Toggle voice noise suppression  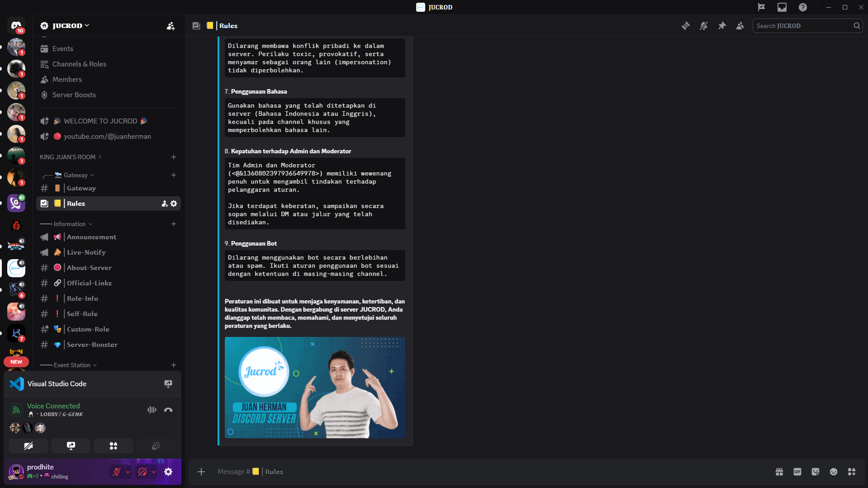click(x=152, y=410)
